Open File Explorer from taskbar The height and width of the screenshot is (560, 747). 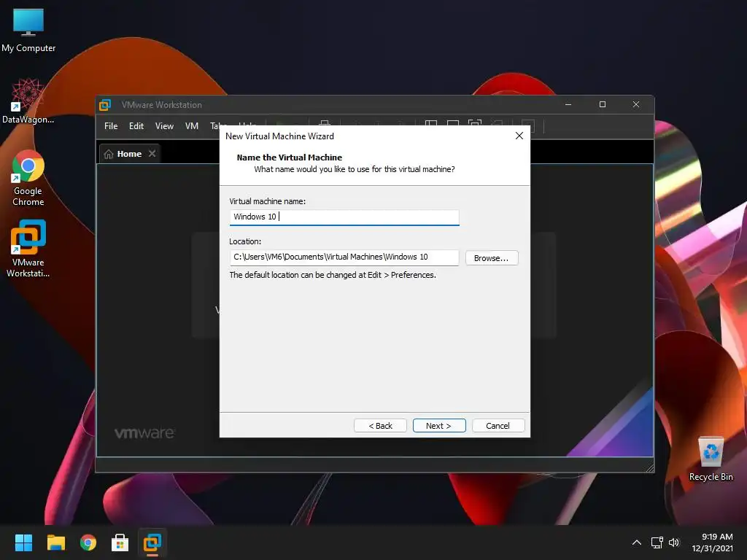(x=55, y=542)
